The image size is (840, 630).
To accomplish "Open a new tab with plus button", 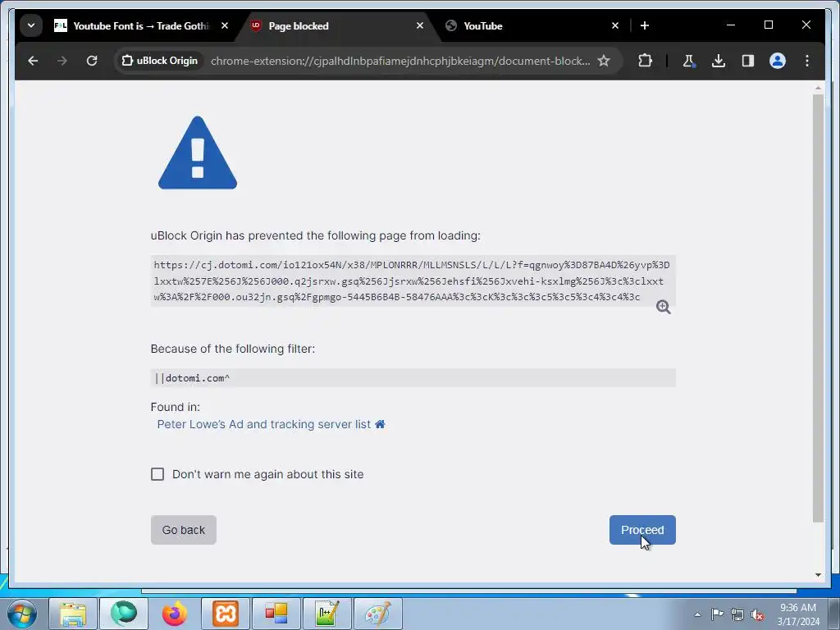I will tap(645, 25).
